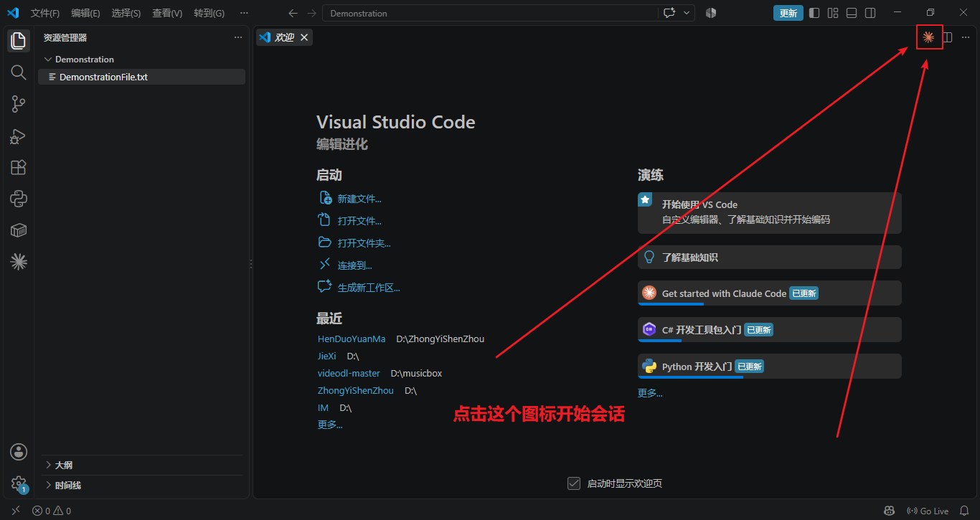Open the title bar menu overflow ellipsis
The height and width of the screenshot is (520, 980).
[244, 13]
